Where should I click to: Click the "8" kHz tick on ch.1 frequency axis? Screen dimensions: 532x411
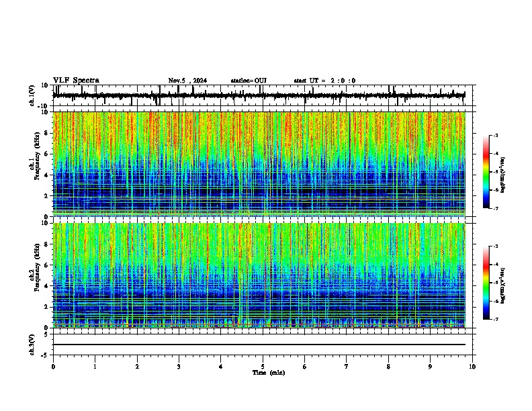tap(48, 133)
